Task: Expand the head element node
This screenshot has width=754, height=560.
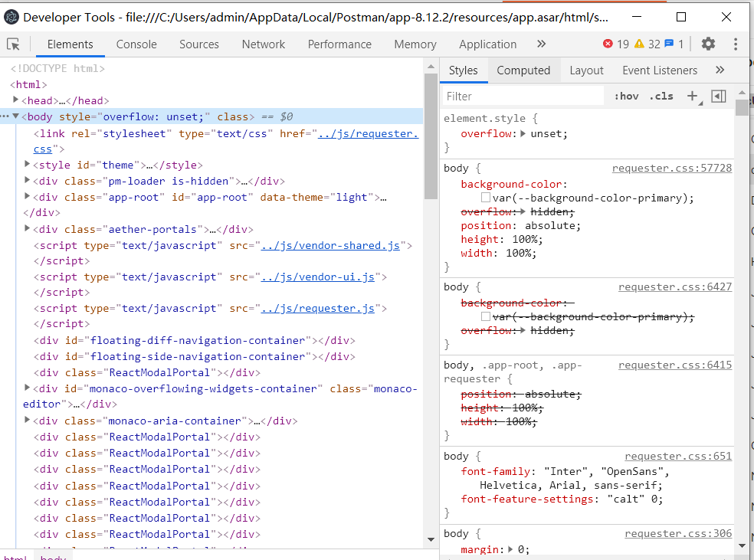Action: coord(15,100)
